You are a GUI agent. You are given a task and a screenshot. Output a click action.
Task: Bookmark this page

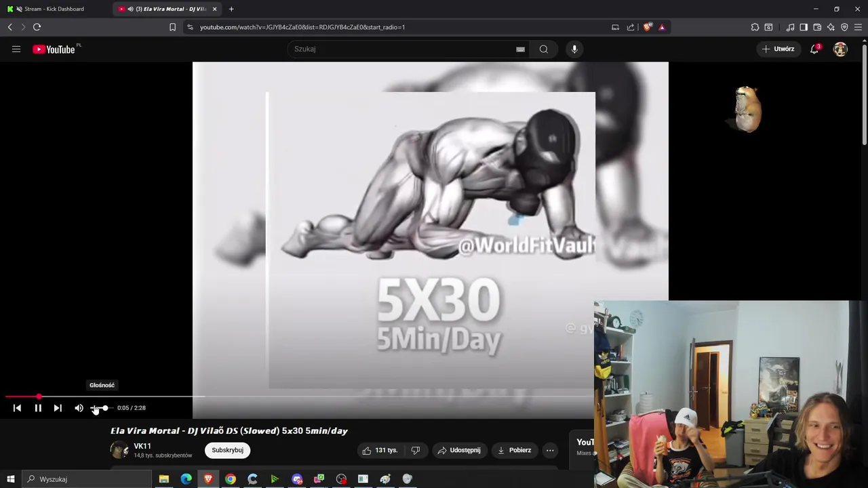[x=172, y=27]
